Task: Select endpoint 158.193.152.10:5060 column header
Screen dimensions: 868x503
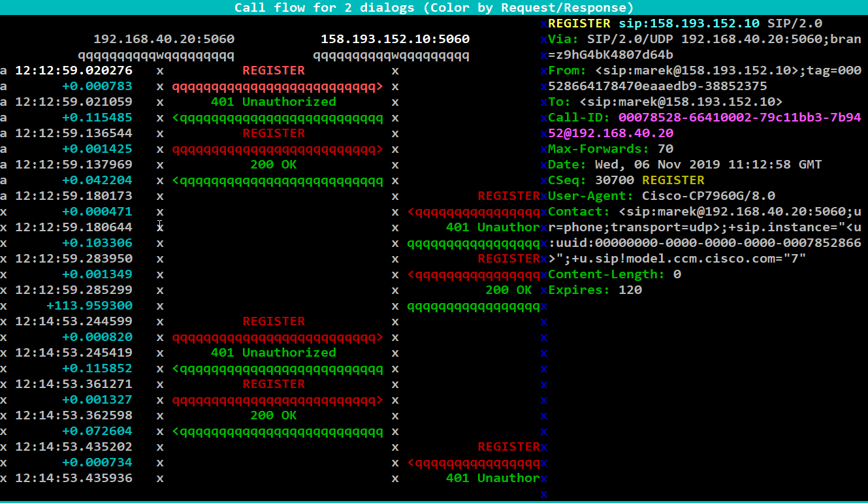Action: pyautogui.click(x=394, y=39)
